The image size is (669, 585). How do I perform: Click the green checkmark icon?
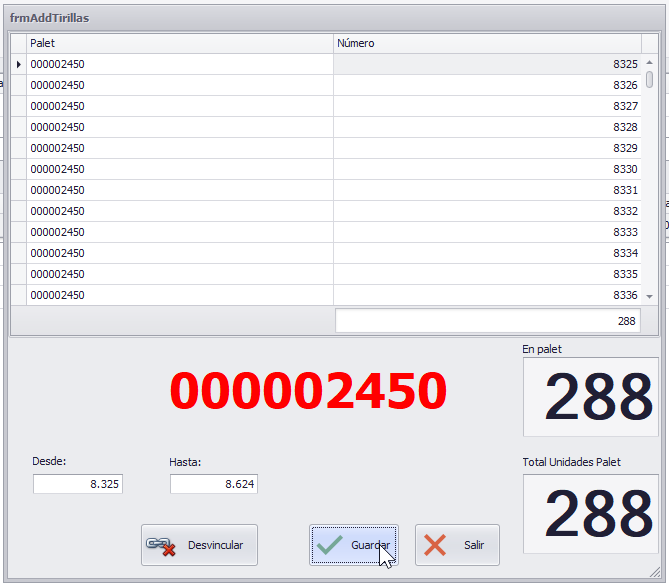click(x=330, y=545)
